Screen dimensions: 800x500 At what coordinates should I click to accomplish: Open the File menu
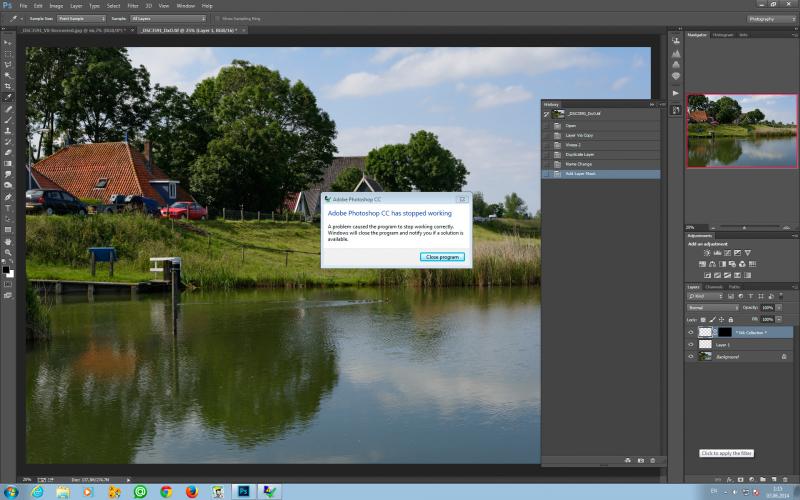point(23,6)
